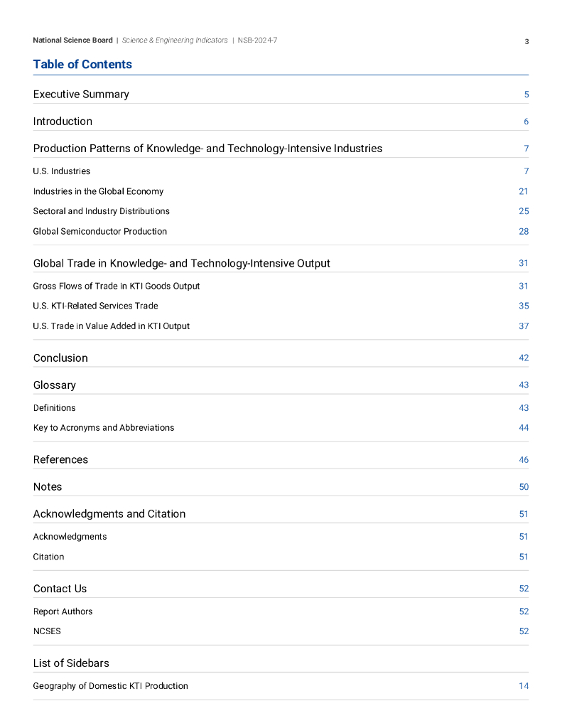Screen dimensions: 562x728
Task: Go to Gross Flows of Trade in KTI Goods Output
Action: point(116,286)
